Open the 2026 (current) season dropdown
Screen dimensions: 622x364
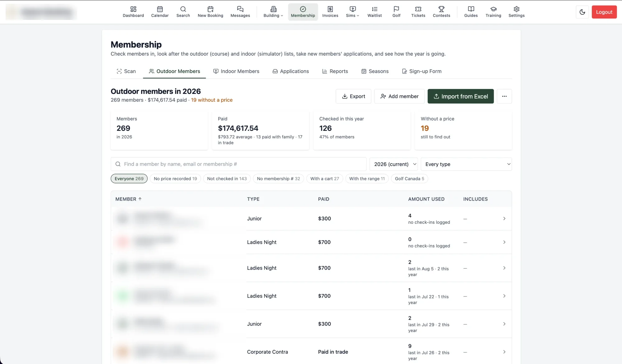click(x=394, y=164)
